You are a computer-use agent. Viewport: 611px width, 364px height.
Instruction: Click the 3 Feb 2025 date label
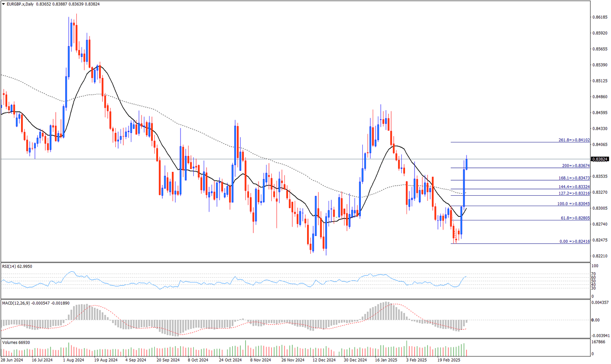coord(416,360)
